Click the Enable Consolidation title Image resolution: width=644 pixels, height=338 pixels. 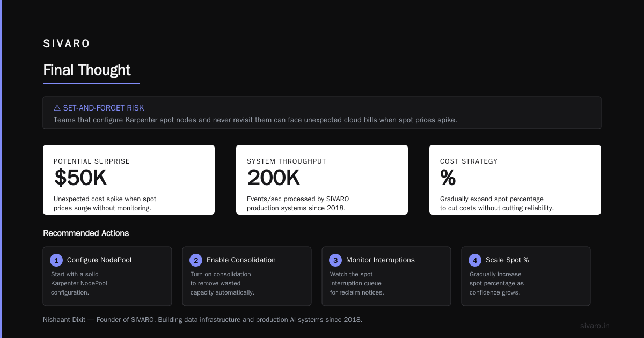241,260
